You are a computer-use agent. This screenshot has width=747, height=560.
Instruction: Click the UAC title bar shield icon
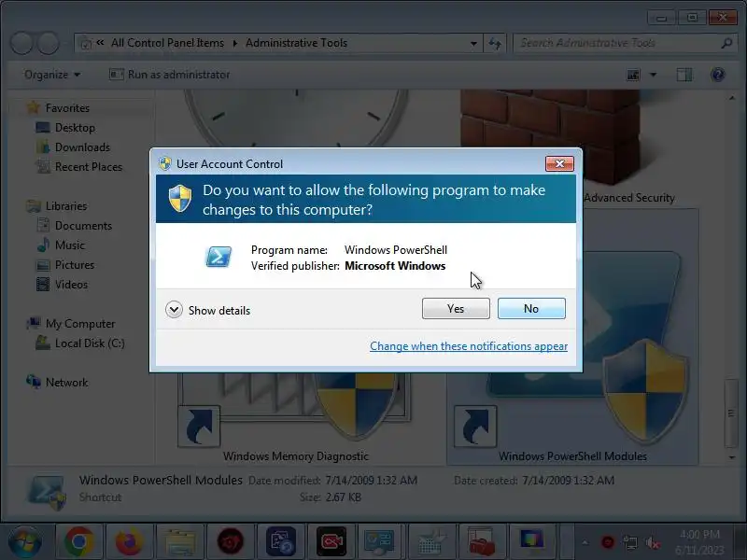(165, 164)
